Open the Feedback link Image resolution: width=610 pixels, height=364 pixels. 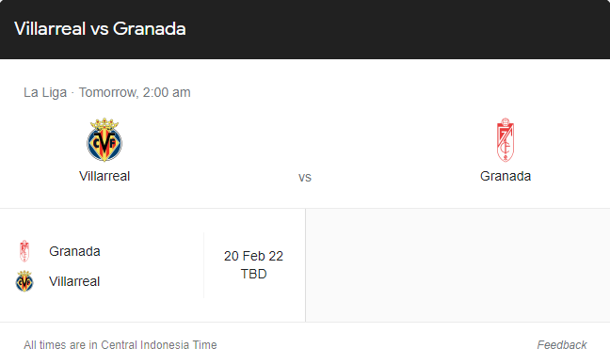562,345
